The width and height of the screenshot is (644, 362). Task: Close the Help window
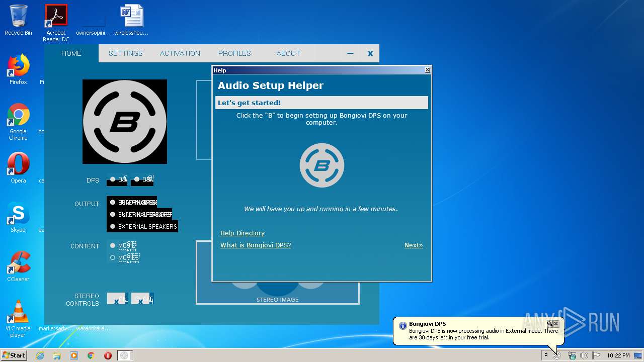click(428, 70)
